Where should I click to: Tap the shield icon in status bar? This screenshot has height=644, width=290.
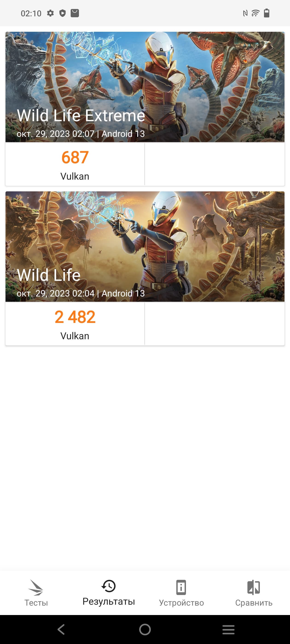(x=62, y=13)
